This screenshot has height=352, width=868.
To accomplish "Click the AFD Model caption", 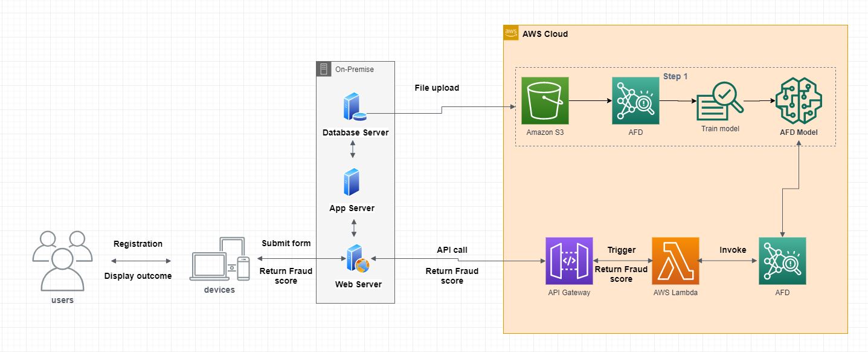I will coord(799,132).
